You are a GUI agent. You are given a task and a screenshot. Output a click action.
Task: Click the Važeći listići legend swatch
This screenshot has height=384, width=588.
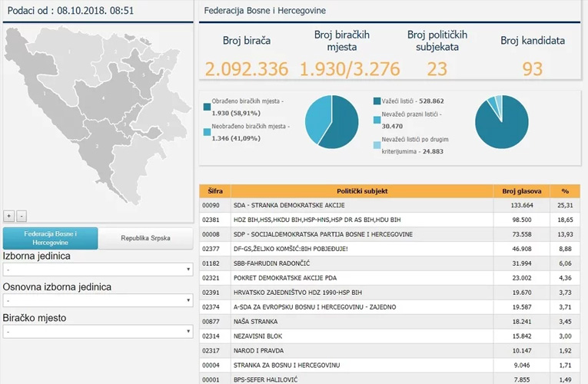pos(377,101)
